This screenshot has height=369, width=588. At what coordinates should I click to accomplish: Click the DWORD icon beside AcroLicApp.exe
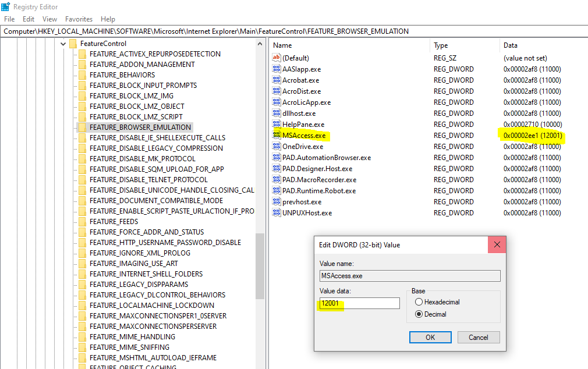coord(277,102)
